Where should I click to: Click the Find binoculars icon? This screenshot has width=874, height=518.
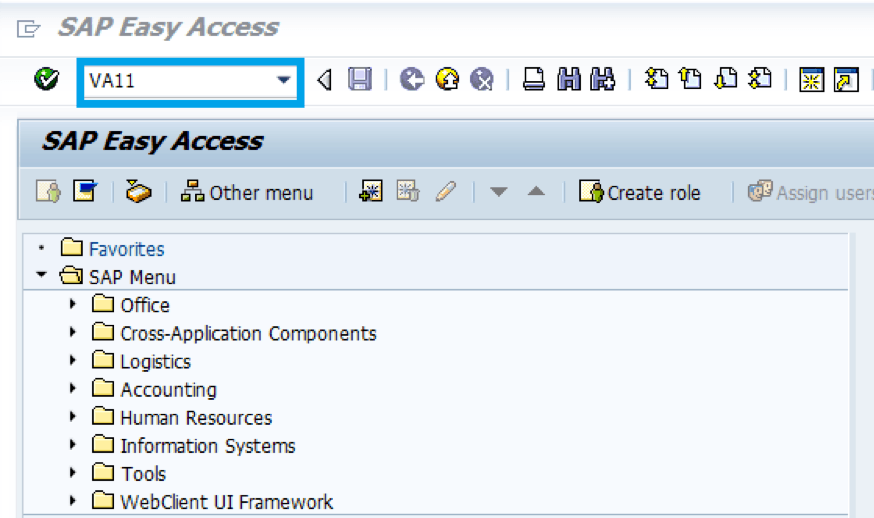569,80
